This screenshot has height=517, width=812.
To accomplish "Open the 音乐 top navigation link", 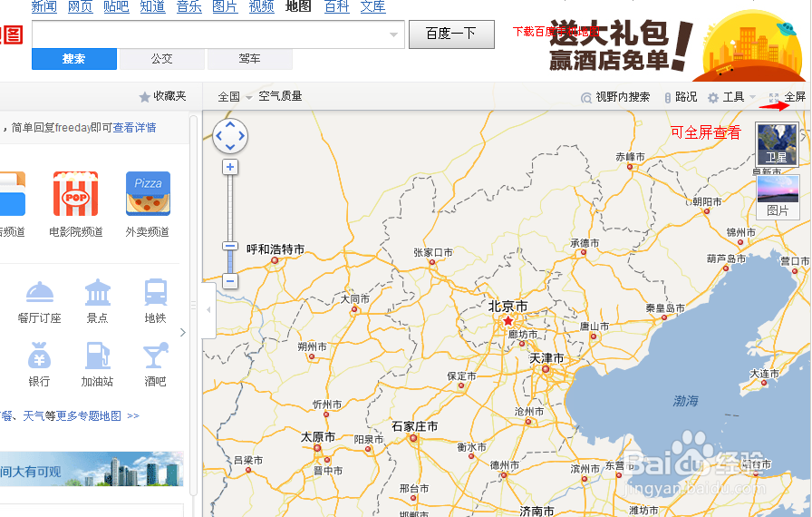I will 189,6.
